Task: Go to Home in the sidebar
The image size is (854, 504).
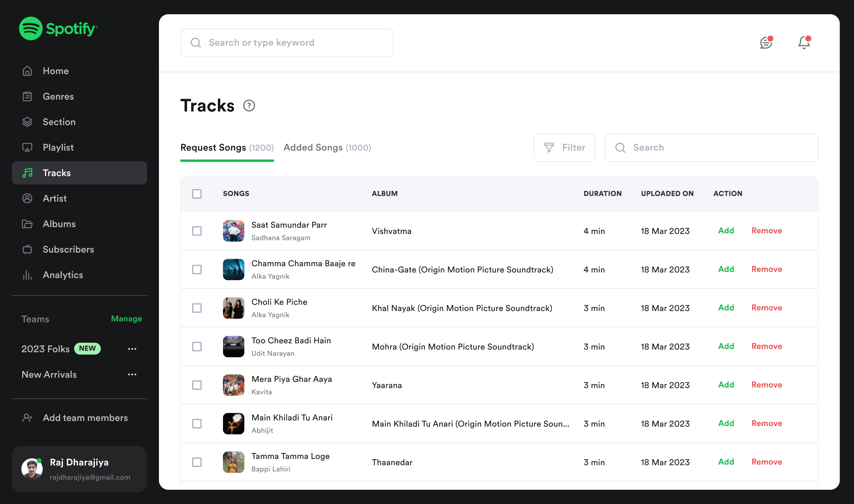Action: [79, 71]
